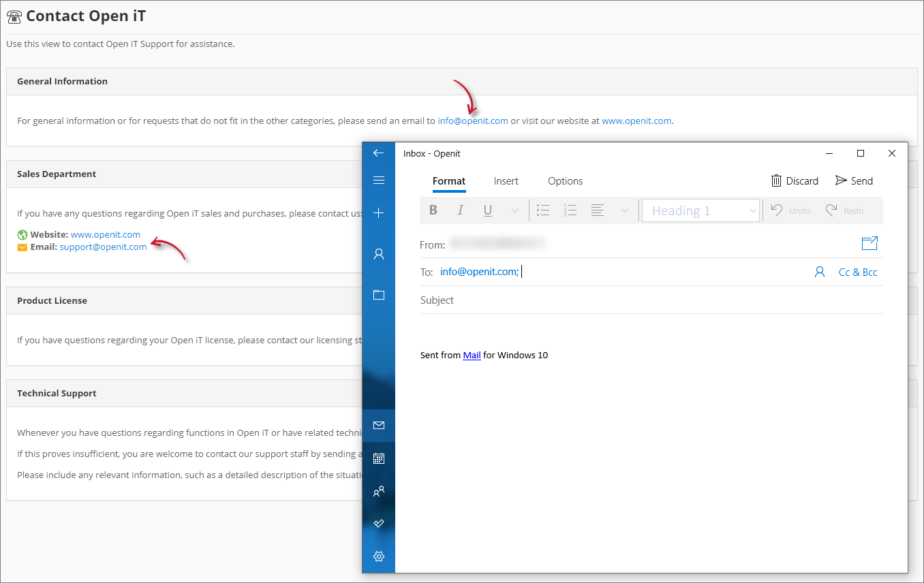The height and width of the screenshot is (583, 924).
Task: Open the Options tab
Action: (565, 181)
